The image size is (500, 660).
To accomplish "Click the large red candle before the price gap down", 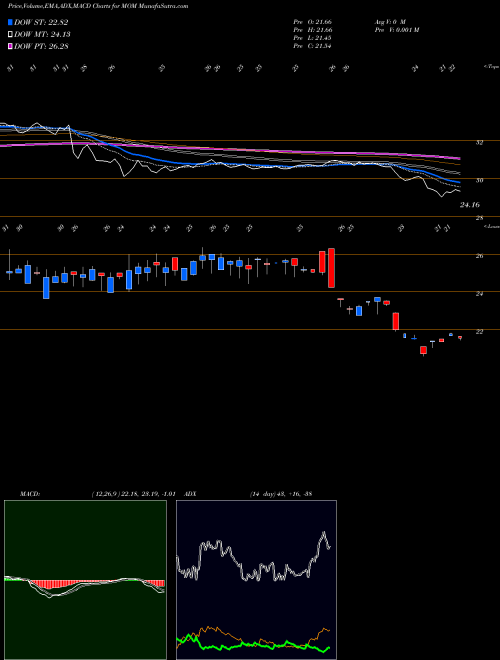I will coord(331,268).
